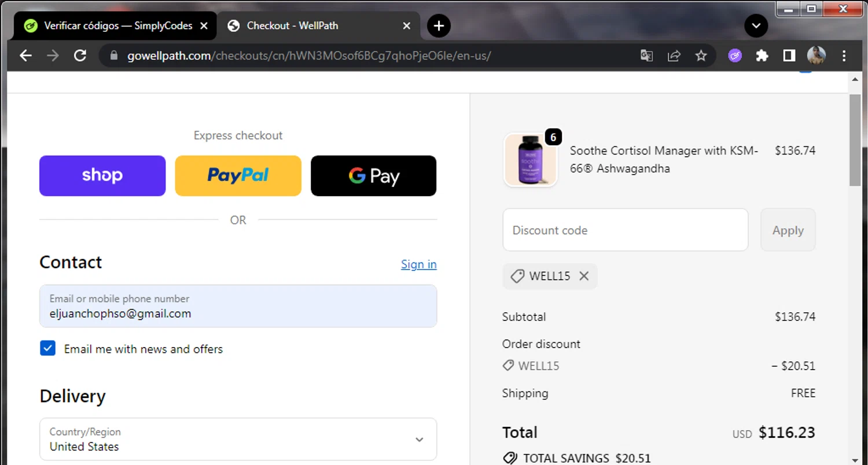
Task: Click the scrollbar up arrow
Action: pyautogui.click(x=855, y=79)
